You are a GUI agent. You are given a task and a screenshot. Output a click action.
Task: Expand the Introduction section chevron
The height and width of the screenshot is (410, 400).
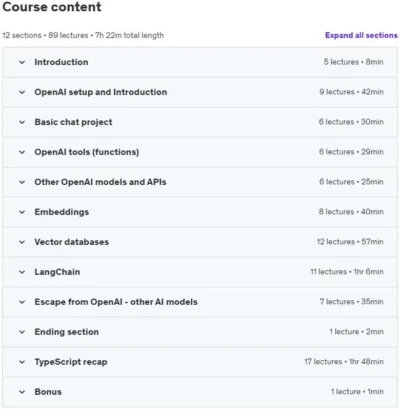point(22,62)
